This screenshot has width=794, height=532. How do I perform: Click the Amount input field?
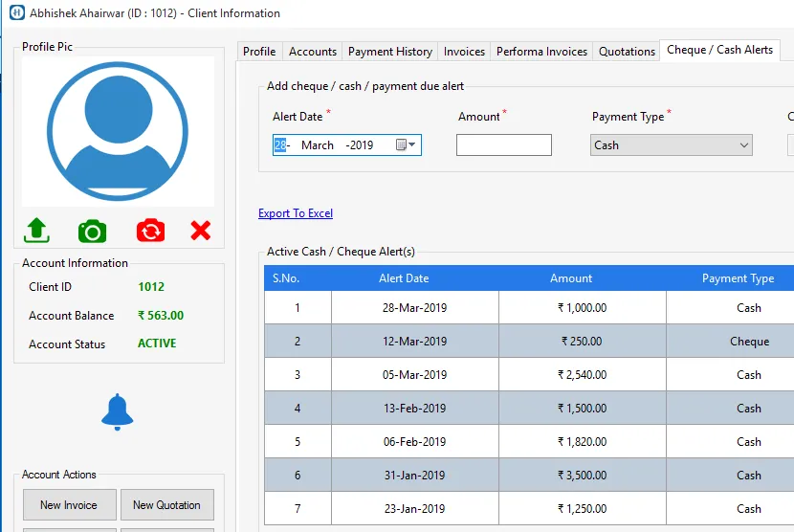click(x=503, y=145)
